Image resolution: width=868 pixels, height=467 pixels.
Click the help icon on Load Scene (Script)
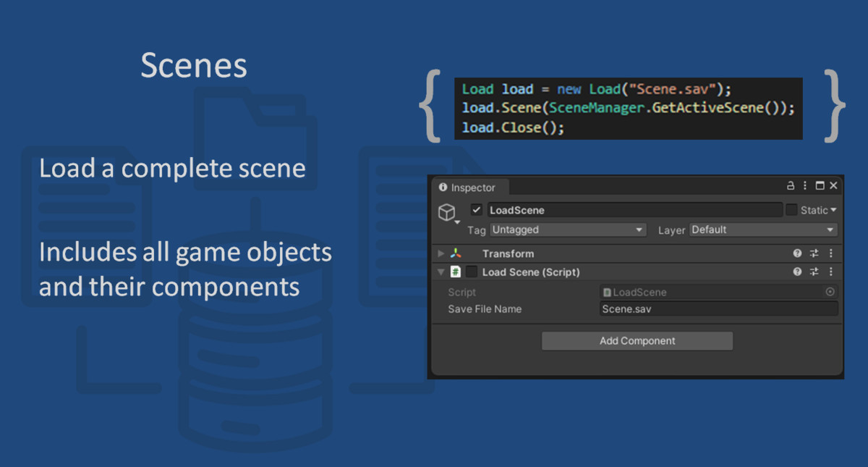pyautogui.click(x=796, y=271)
